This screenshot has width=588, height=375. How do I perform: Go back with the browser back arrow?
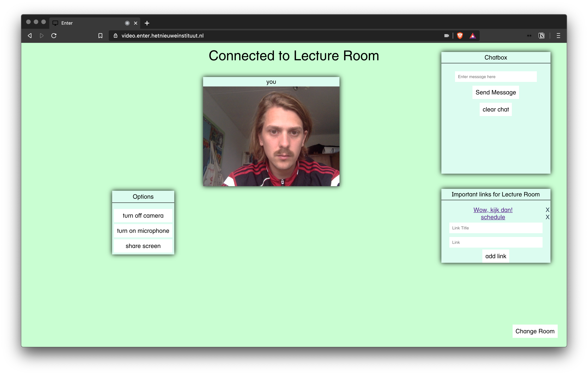(x=30, y=36)
